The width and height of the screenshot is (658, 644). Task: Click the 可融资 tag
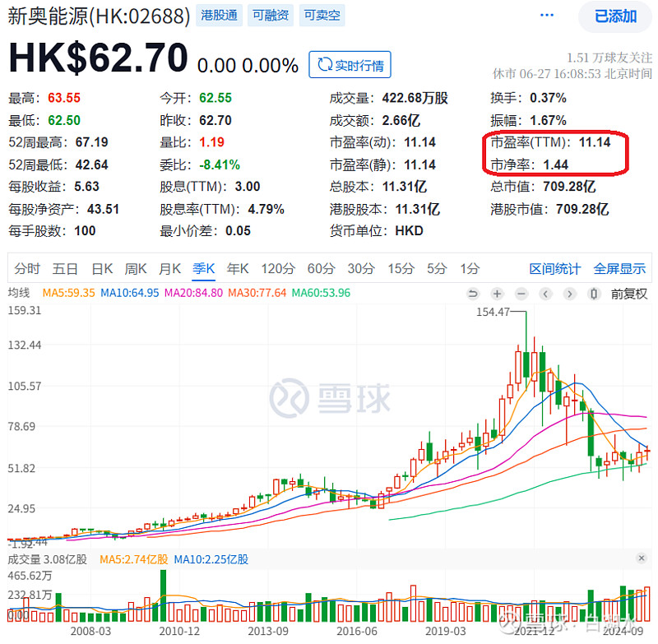[271, 16]
